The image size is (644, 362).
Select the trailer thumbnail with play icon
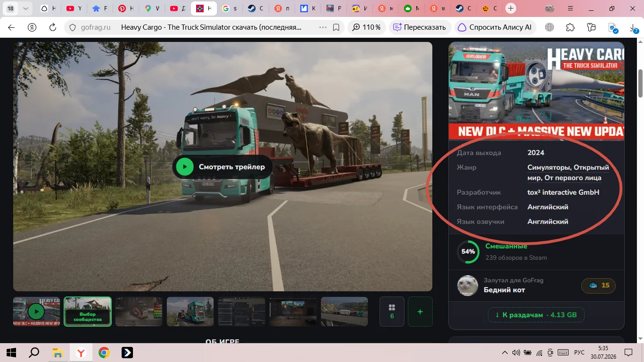click(x=36, y=312)
